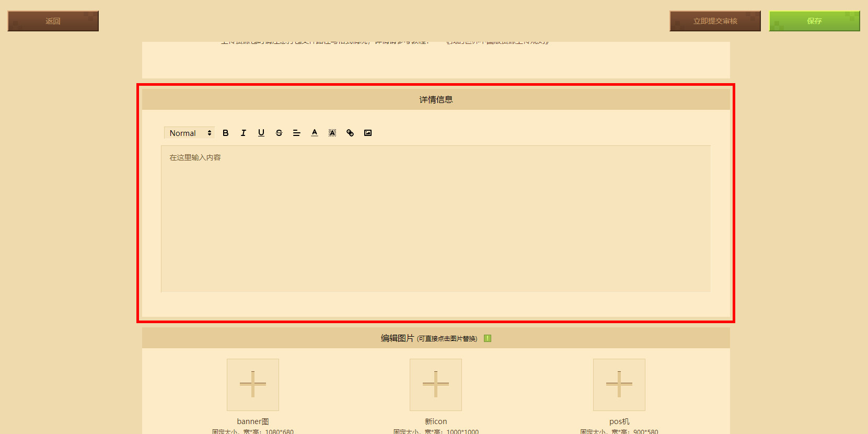The height and width of the screenshot is (434, 868).
Task: Click the green 保存 save button
Action: coord(814,21)
